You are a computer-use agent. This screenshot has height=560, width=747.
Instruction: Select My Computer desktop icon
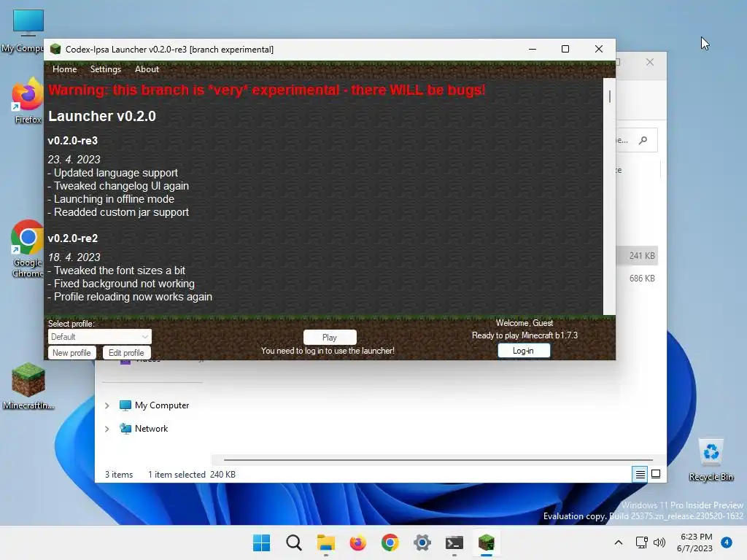28,31
